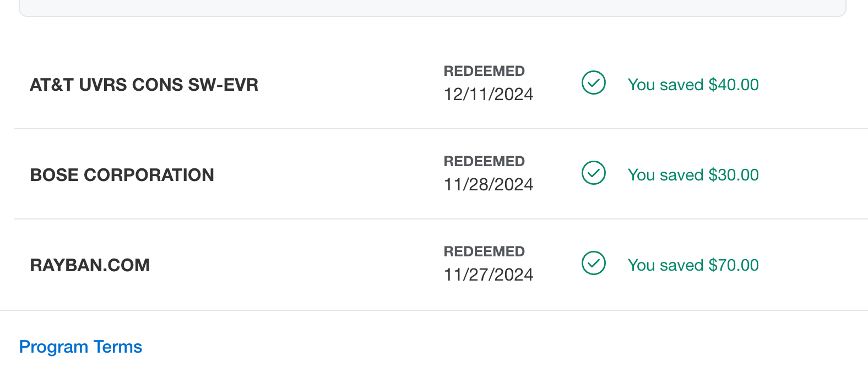Click the REDEEMED label above 11/28/2024

click(484, 161)
